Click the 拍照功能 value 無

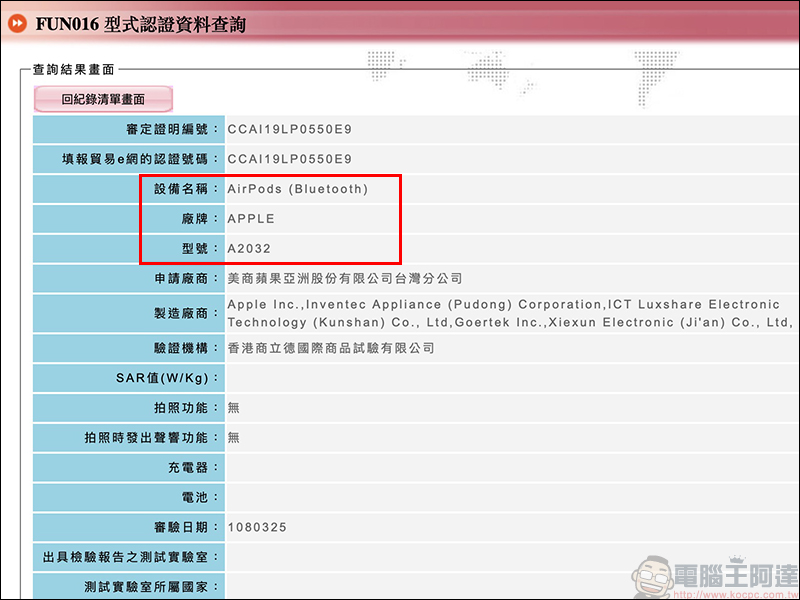pyautogui.click(x=233, y=408)
